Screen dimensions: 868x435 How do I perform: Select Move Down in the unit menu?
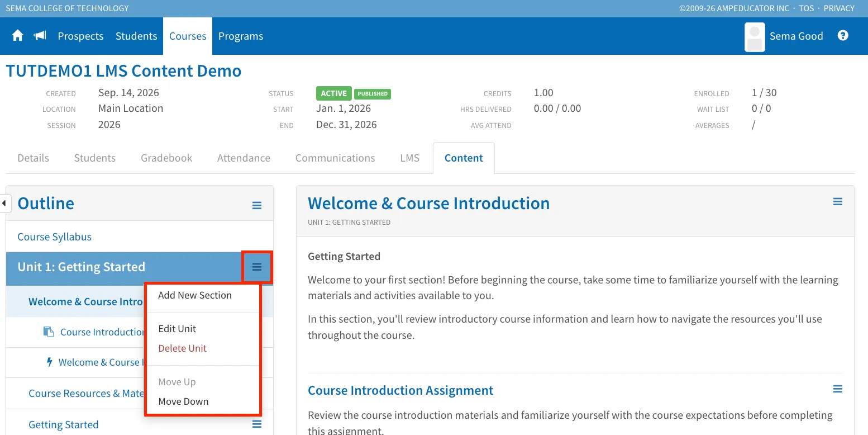[x=183, y=401]
